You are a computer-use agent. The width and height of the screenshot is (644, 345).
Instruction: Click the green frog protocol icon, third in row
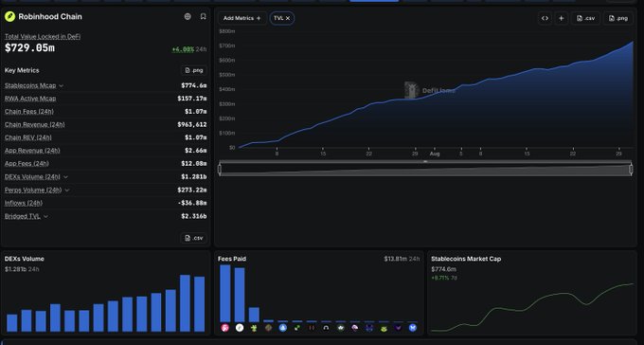(254, 328)
